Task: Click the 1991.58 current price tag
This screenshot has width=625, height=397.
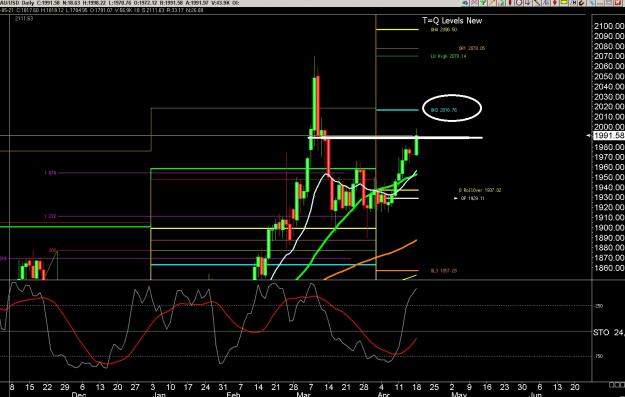Action: click(609, 136)
